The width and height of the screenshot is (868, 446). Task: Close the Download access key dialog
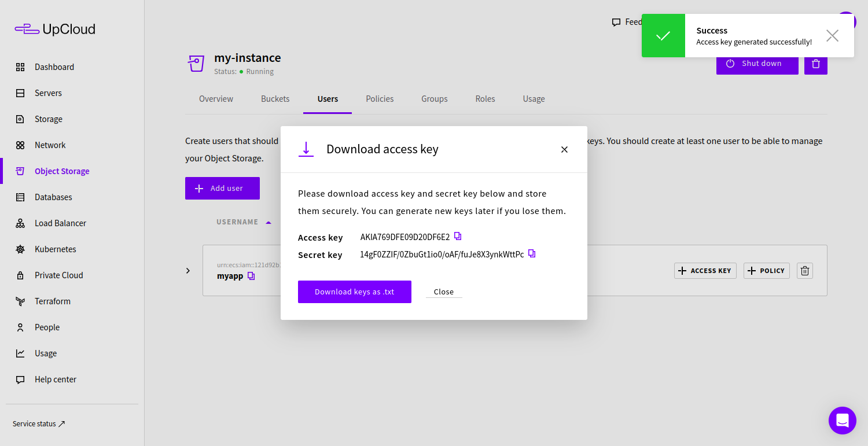564,150
